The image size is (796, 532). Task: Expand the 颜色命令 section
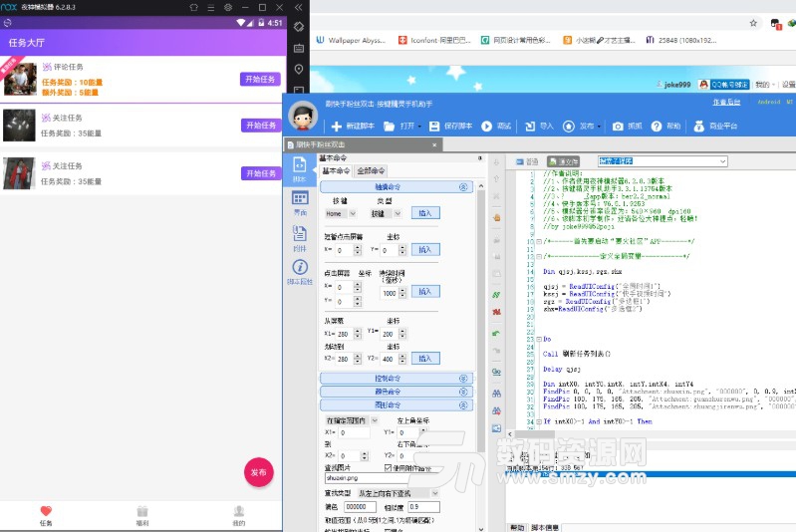click(x=397, y=392)
